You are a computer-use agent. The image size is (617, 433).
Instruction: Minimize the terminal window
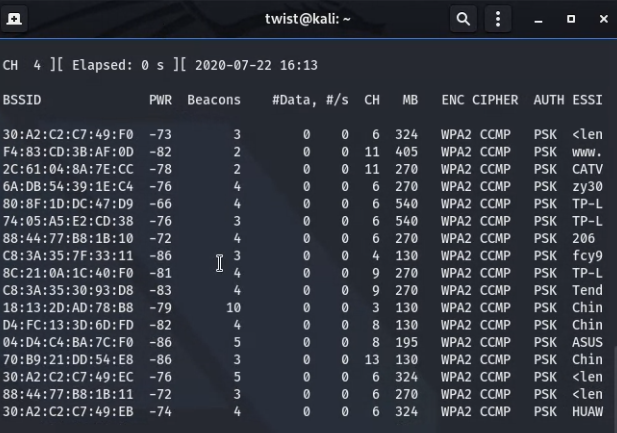click(538, 19)
